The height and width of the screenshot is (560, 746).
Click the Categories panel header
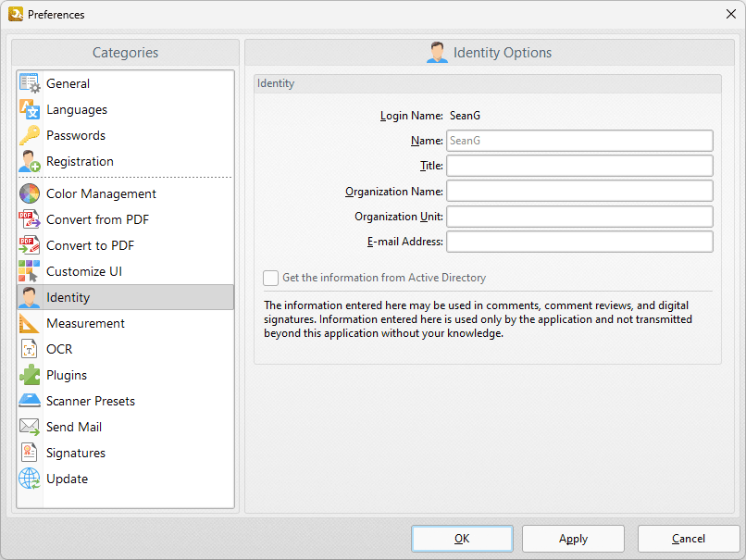point(126,53)
